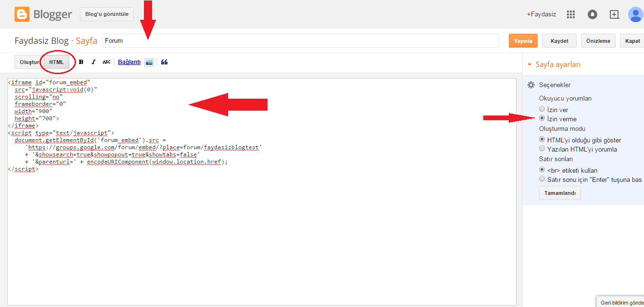
Task: Open the +Faydasiz profile link
Action: [x=541, y=14]
